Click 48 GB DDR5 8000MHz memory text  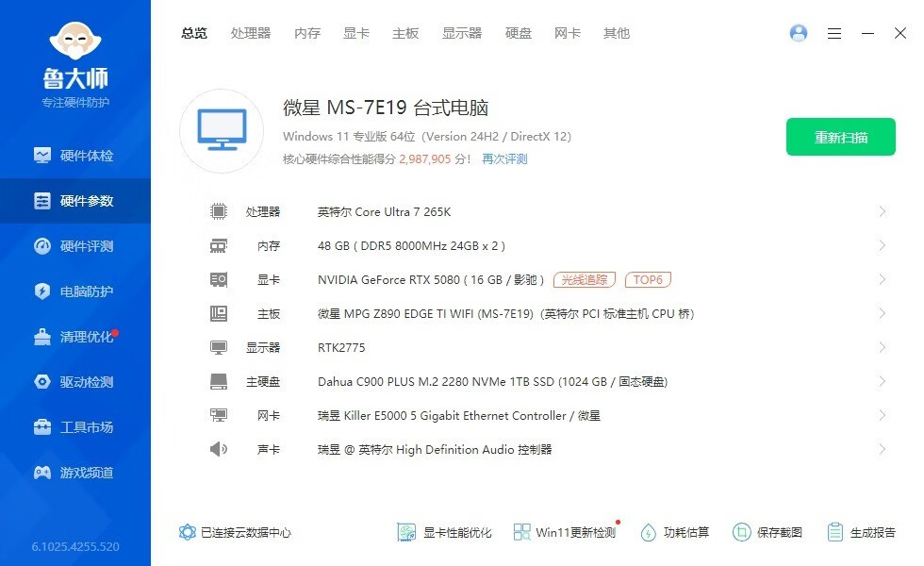(411, 246)
